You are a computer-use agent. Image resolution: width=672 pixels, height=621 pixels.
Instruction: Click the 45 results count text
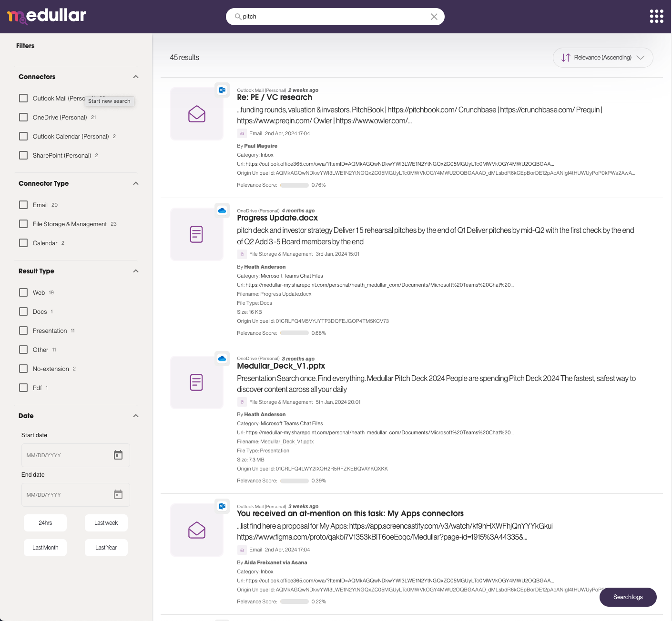tap(184, 58)
